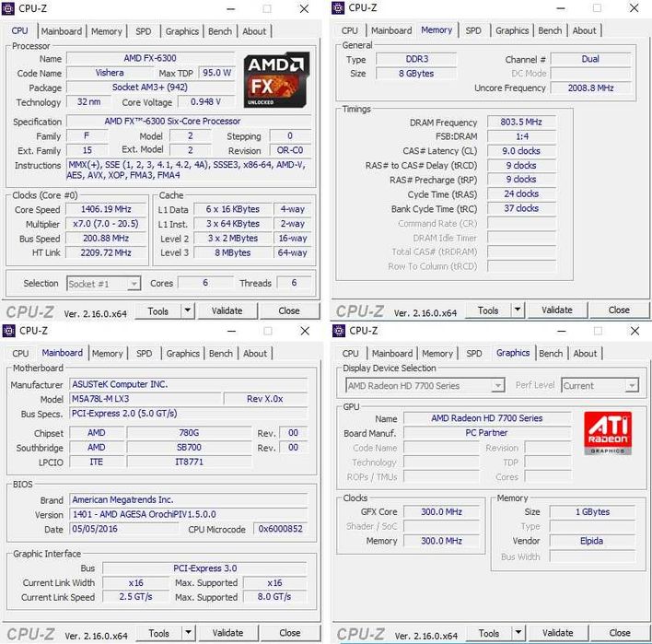Click CPU-Z app icon in CPU window titlebar

(8, 8)
